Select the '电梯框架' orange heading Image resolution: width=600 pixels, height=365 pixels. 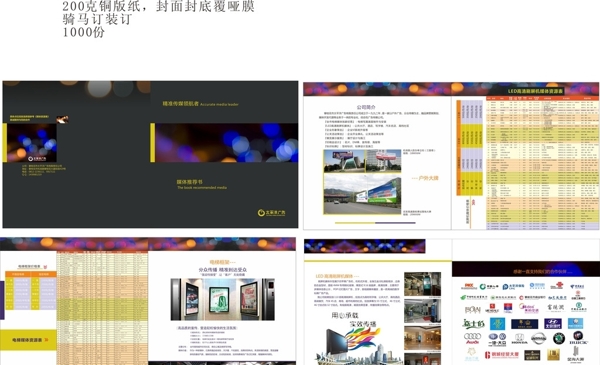pyautogui.click(x=222, y=262)
